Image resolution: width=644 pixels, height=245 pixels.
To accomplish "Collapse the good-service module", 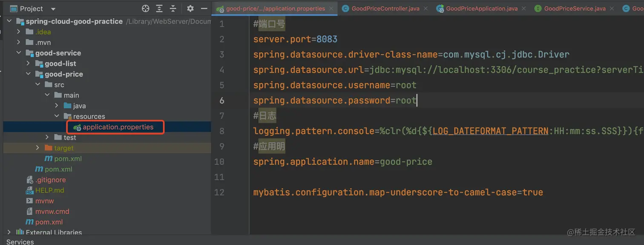I will click(18, 53).
